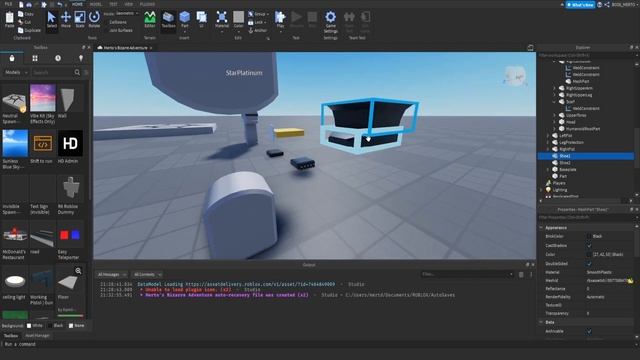Select None background radio in Toolbox

pos(77,326)
